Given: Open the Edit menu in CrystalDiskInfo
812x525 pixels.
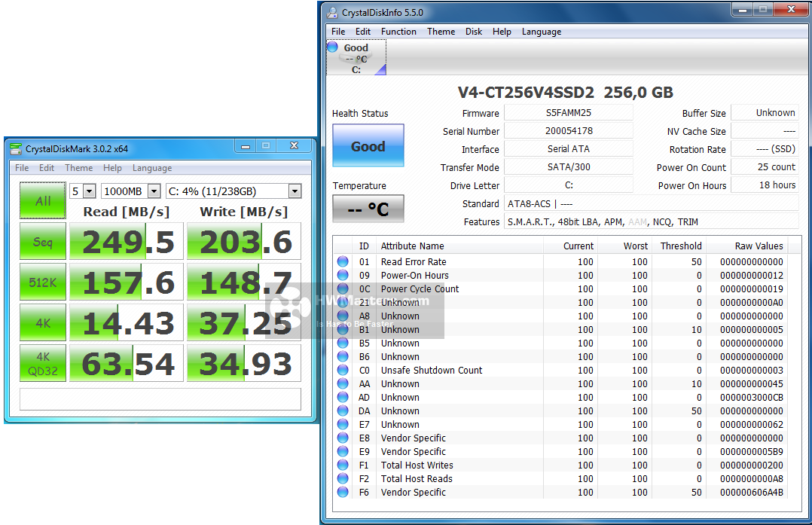Looking at the screenshot, I should click(363, 32).
